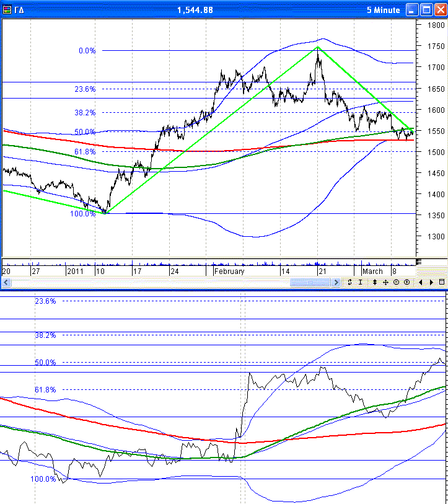Zoom out using the minus magnifier icon
The height and width of the screenshot is (504, 448).
point(397,282)
